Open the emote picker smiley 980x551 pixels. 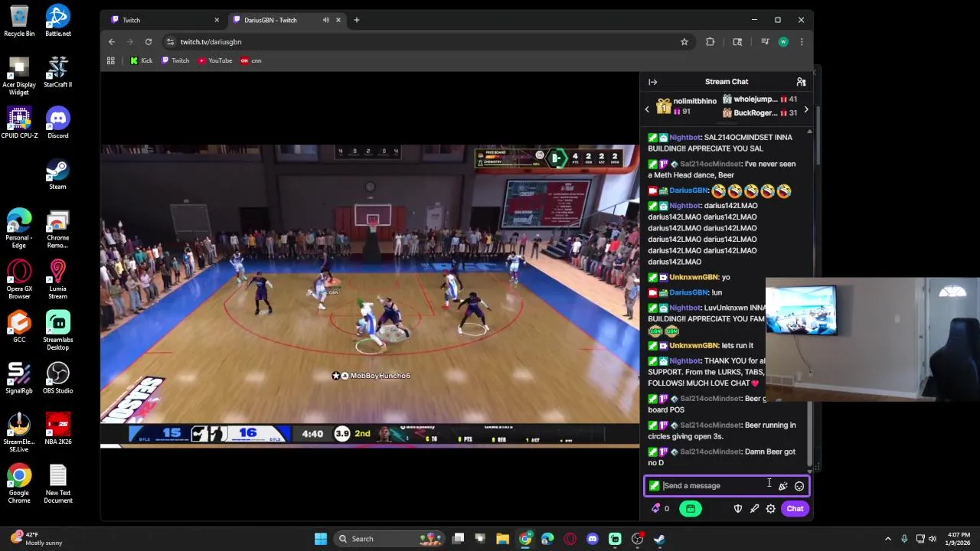(799, 486)
